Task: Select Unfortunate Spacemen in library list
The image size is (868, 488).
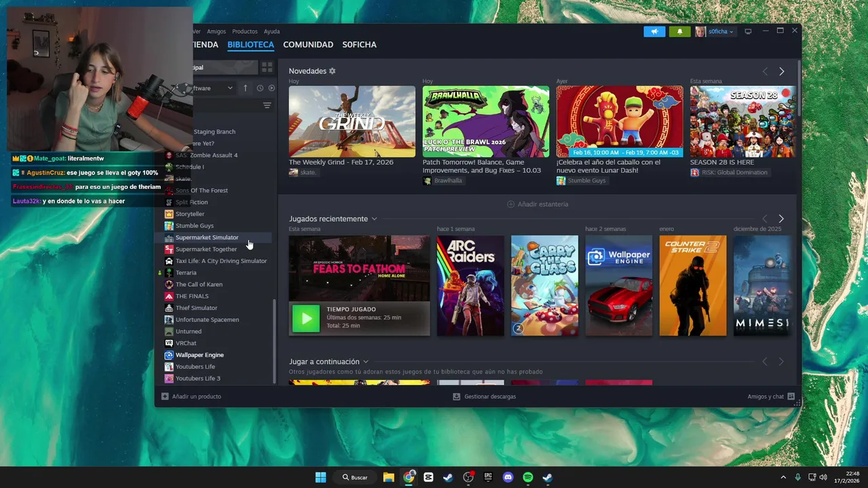Action: pyautogui.click(x=208, y=320)
